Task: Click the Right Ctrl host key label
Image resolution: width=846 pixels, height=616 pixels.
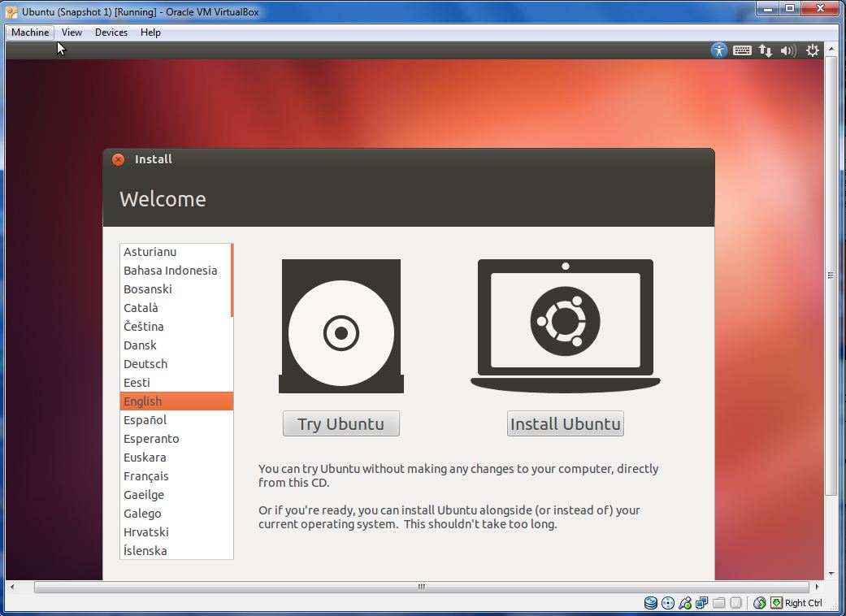Action: pos(804,603)
